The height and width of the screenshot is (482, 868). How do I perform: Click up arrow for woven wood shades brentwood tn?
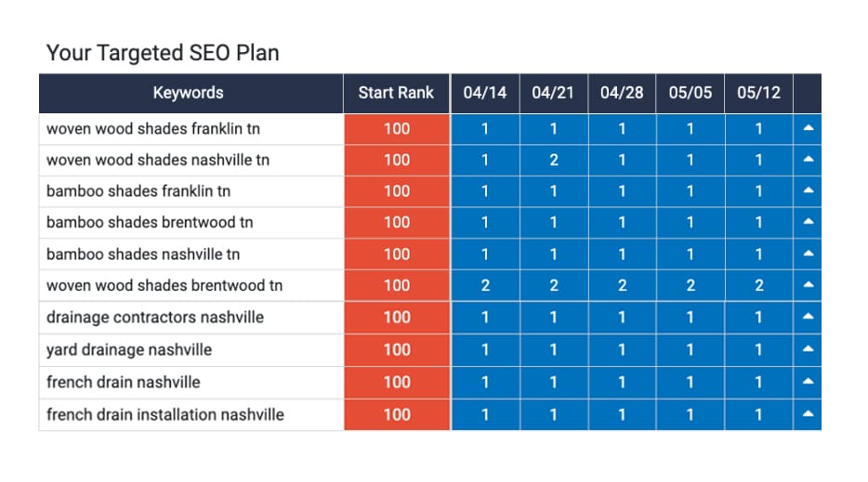point(808,285)
